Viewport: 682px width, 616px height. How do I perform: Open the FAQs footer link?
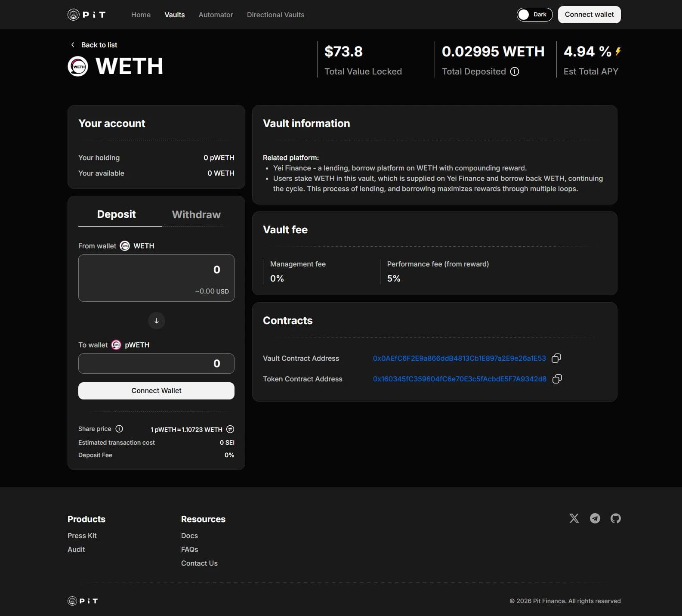tap(190, 549)
